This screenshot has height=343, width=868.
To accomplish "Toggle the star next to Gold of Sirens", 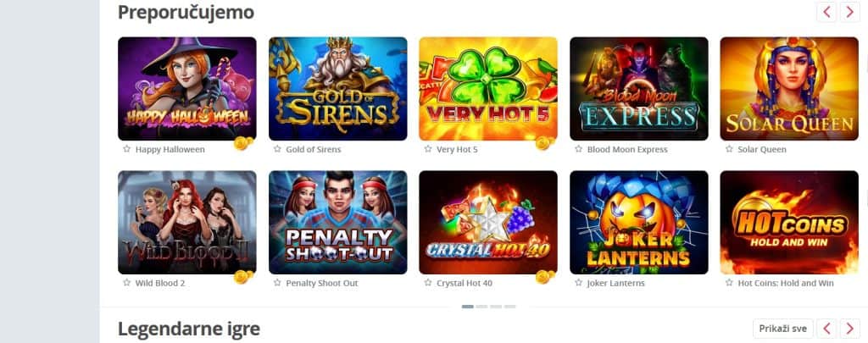I will pyautogui.click(x=277, y=149).
